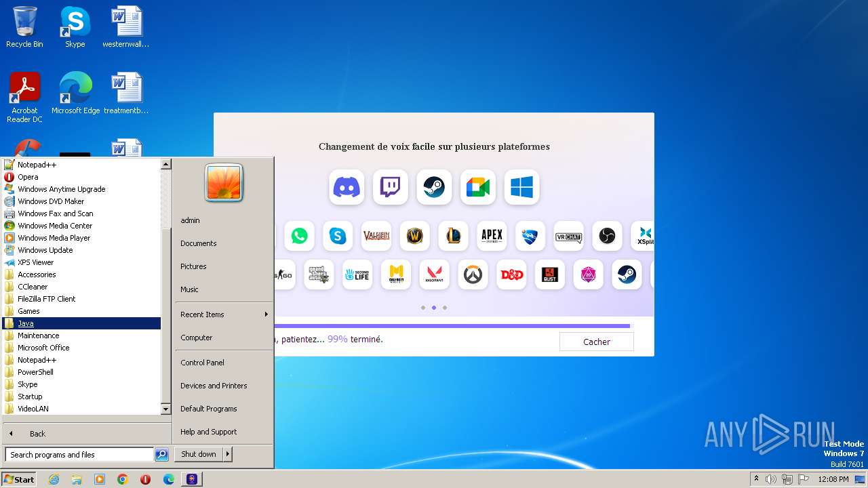Screen dimensions: 868x488
Task: Click the pink d20 dice icon
Action: click(588, 274)
